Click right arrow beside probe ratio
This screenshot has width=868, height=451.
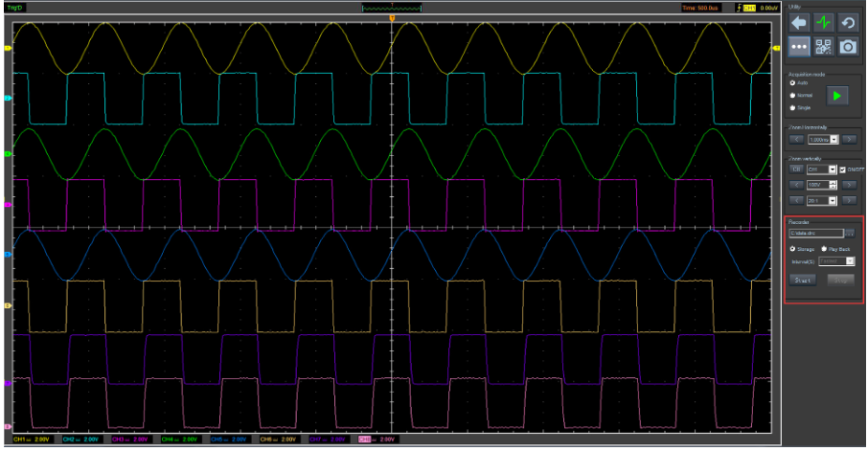[x=849, y=200]
